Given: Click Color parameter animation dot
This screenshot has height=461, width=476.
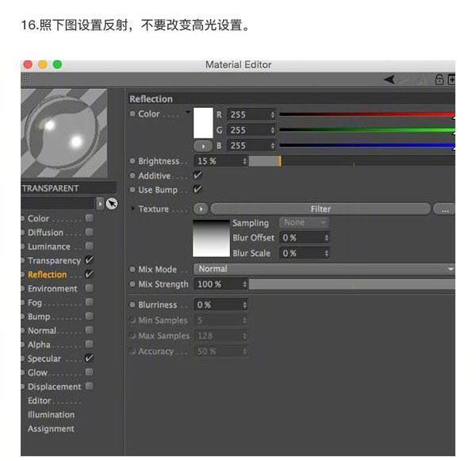Looking at the screenshot, I should click(x=132, y=114).
